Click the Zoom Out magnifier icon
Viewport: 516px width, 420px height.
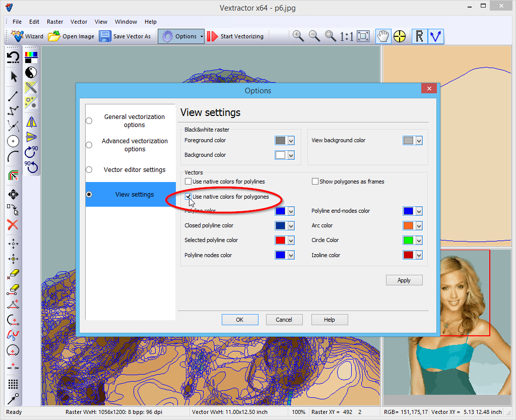(314, 36)
